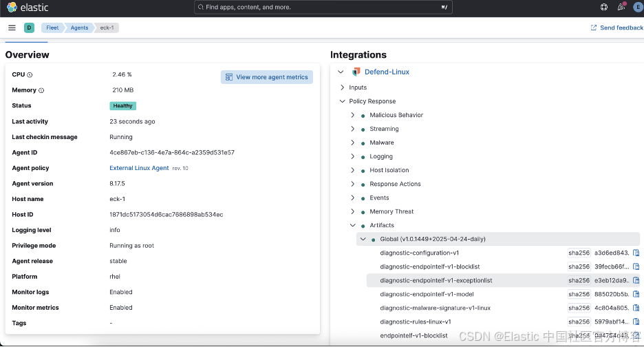Click the diagnostic-rules-linux-v1 artifact name
644x347 pixels.
pos(416,322)
